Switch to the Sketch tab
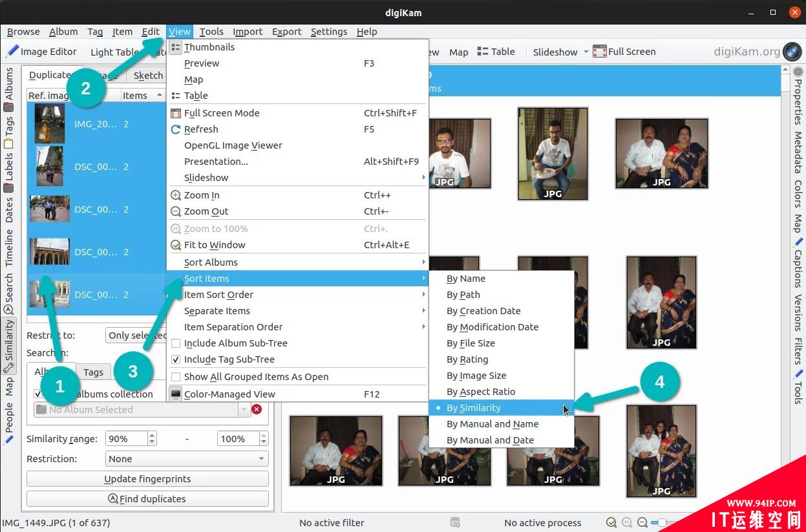The width and height of the screenshot is (806, 532). tap(148, 76)
